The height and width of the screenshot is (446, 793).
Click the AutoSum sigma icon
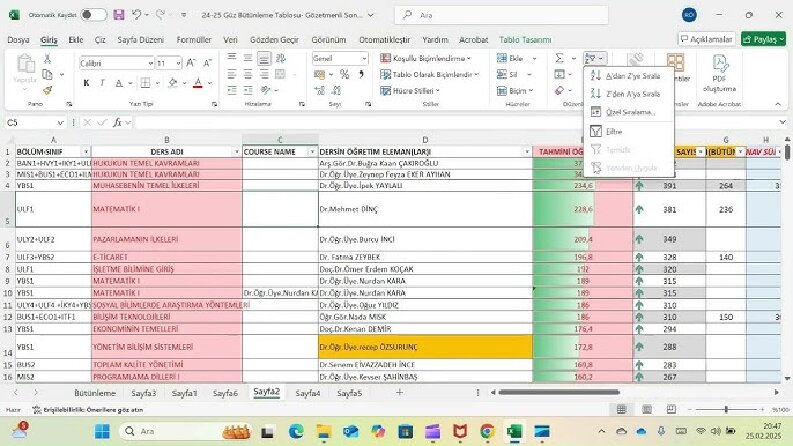click(x=559, y=59)
